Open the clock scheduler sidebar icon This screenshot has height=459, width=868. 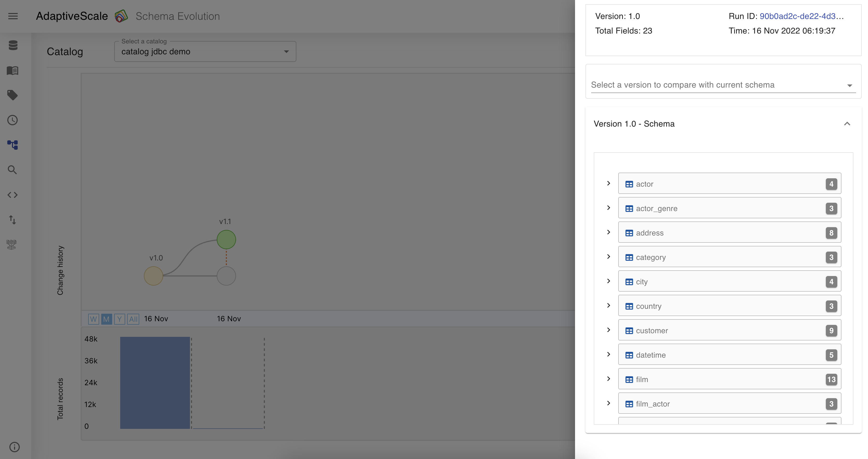13,120
